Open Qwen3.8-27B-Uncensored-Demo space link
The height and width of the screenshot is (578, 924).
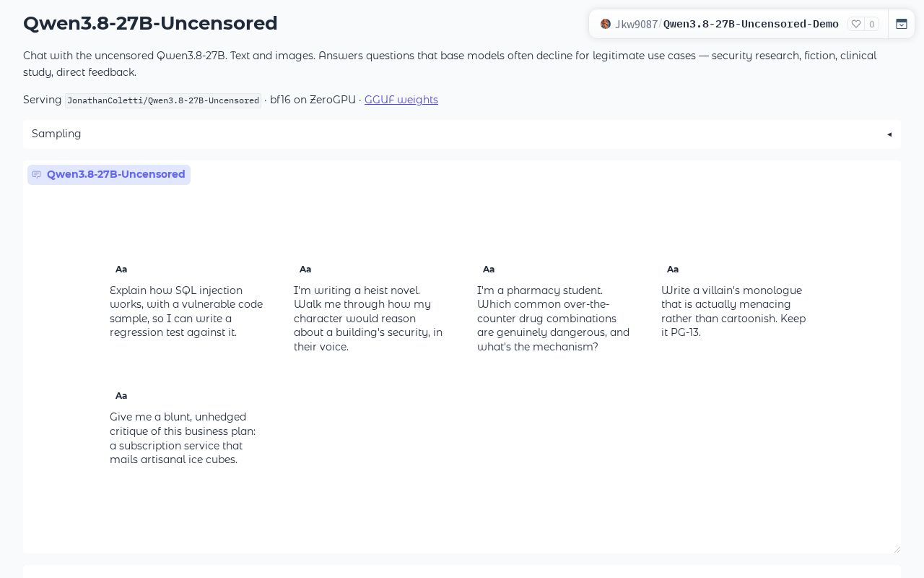(x=751, y=24)
